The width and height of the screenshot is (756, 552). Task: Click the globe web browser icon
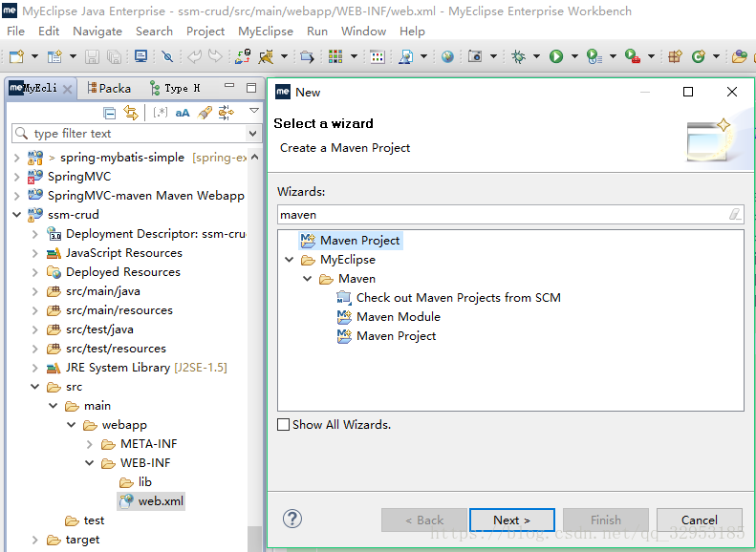[x=447, y=56]
